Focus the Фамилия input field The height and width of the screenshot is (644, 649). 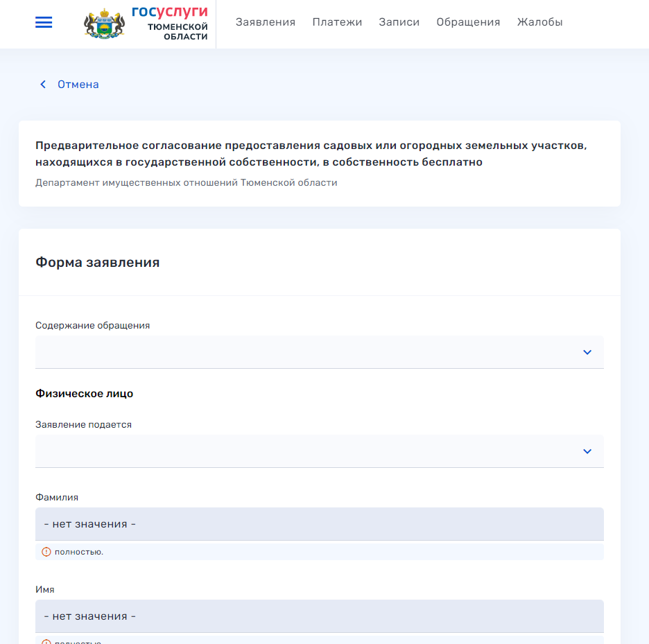319,524
